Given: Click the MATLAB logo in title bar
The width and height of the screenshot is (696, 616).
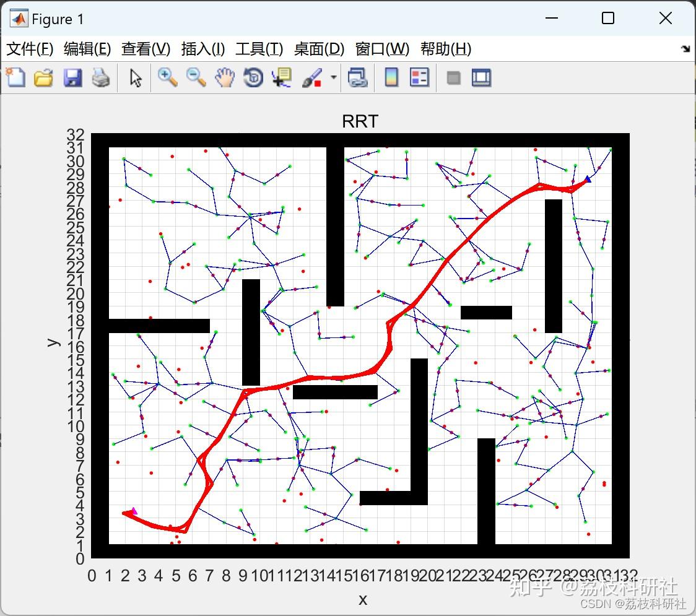Looking at the screenshot, I should [x=19, y=19].
